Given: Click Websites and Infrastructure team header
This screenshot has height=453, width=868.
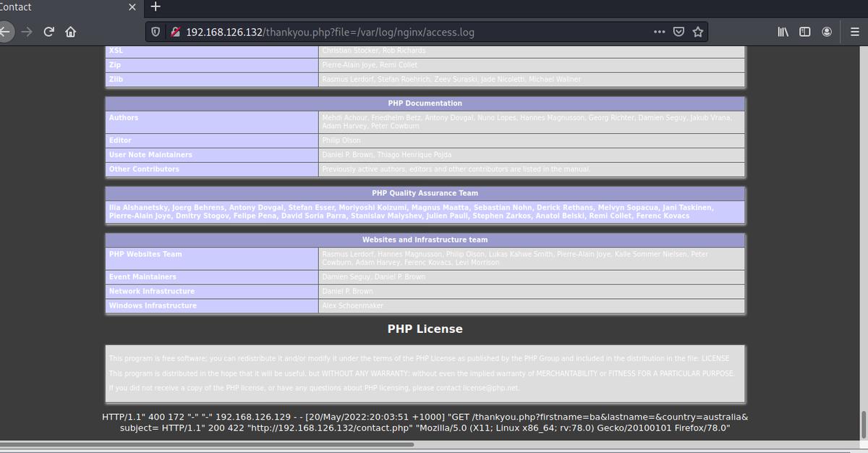Looking at the screenshot, I should coord(425,240).
